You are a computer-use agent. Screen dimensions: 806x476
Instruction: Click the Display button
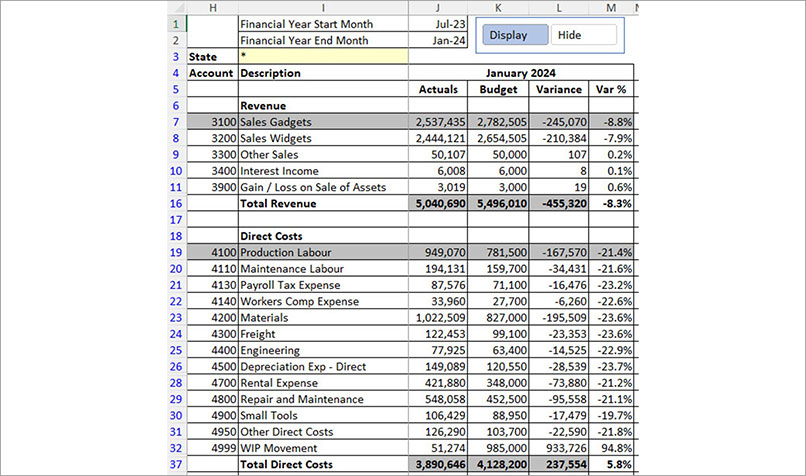click(515, 35)
